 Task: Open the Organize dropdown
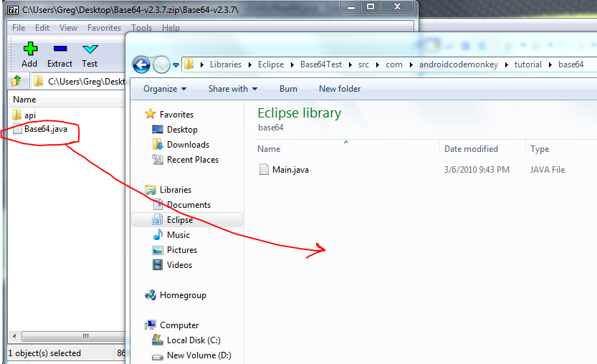(x=165, y=89)
